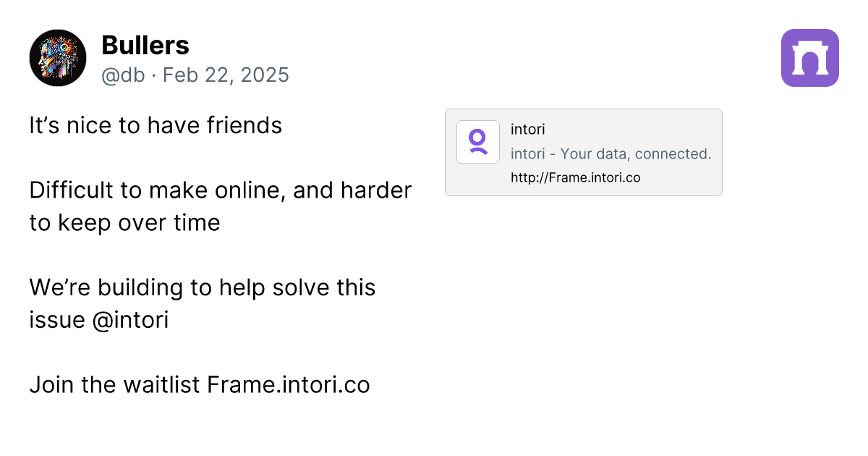
Task: Click the dot separator between handle and date
Action: click(x=154, y=75)
